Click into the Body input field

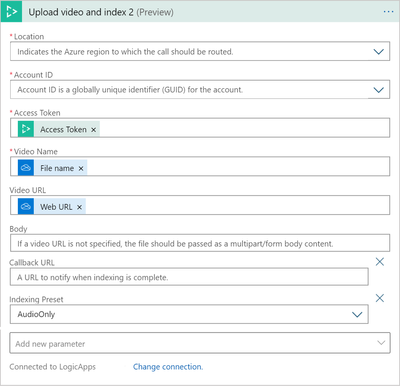[200, 243]
